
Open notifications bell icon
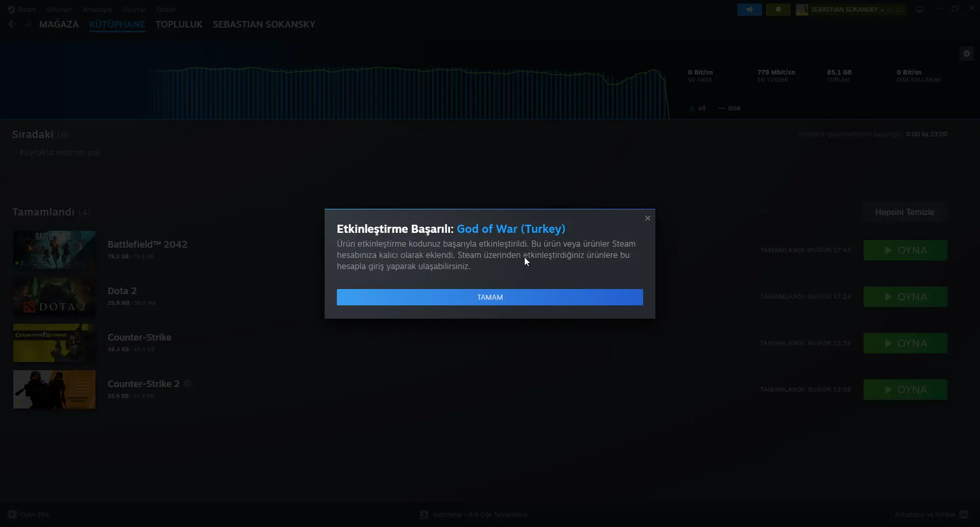pos(778,9)
